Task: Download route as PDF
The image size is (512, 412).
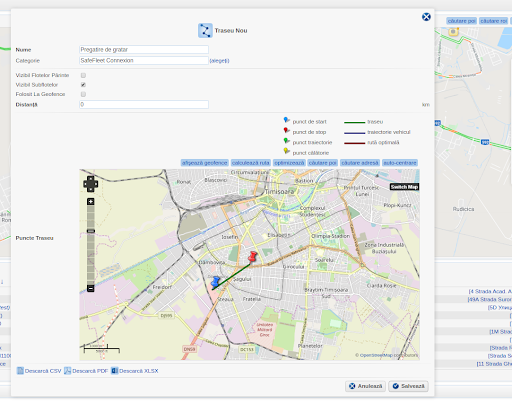Action: tap(90, 371)
